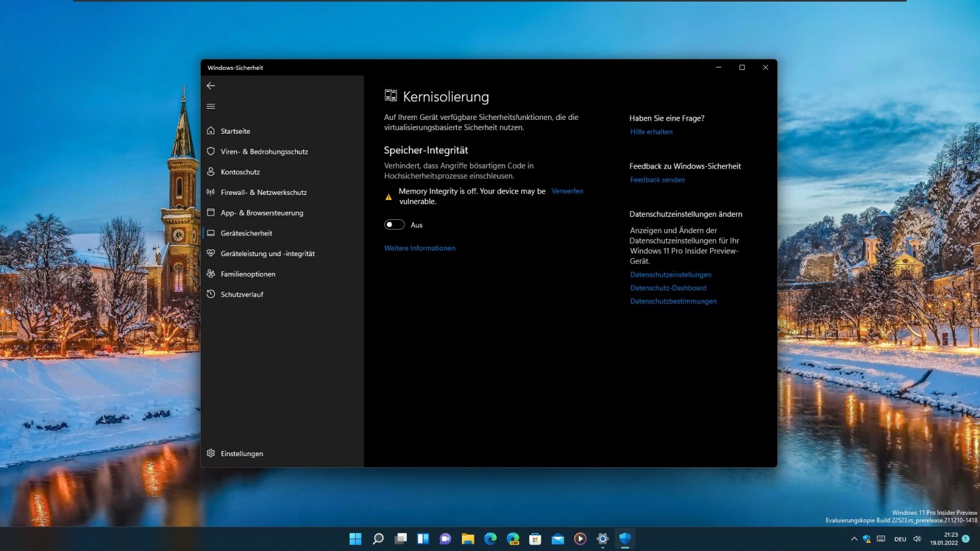
Task: Click the tray security warning shield icon
Action: coord(867,539)
